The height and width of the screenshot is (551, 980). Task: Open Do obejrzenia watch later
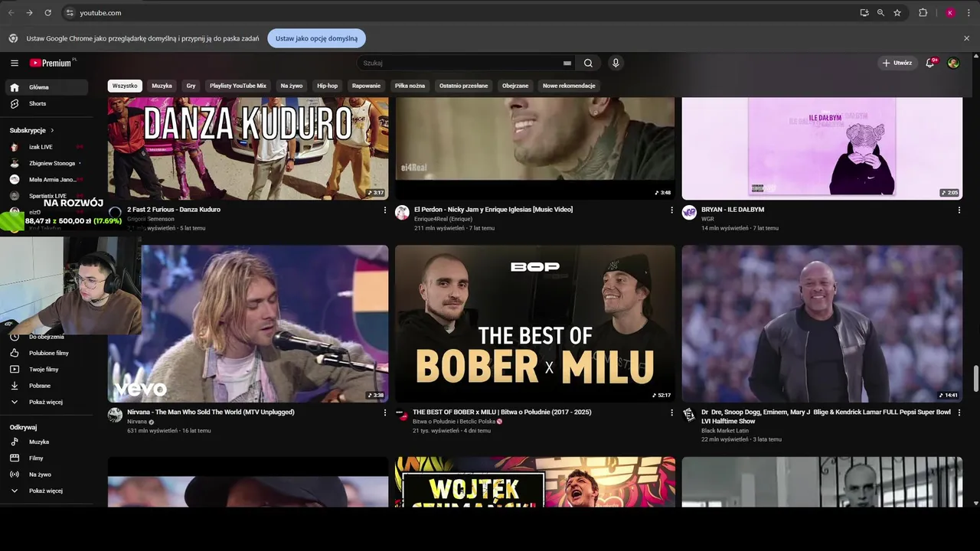pos(48,337)
